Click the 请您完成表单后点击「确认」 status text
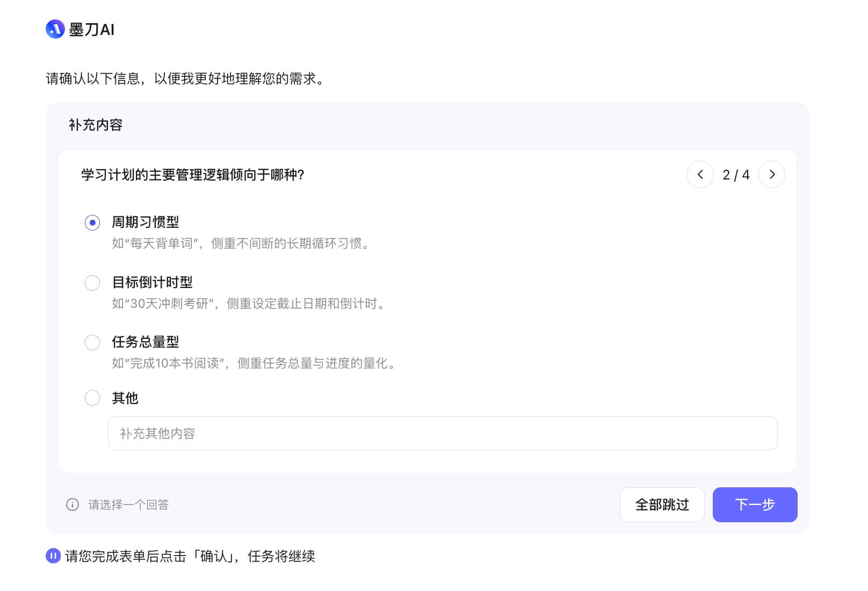This screenshot has height=591, width=868. tap(190, 556)
